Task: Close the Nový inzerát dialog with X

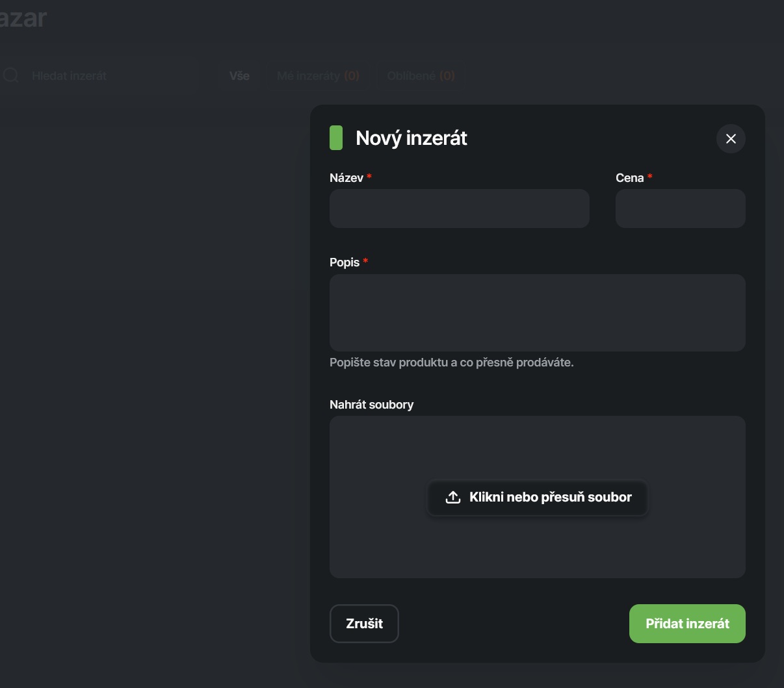Action: pyautogui.click(x=731, y=139)
